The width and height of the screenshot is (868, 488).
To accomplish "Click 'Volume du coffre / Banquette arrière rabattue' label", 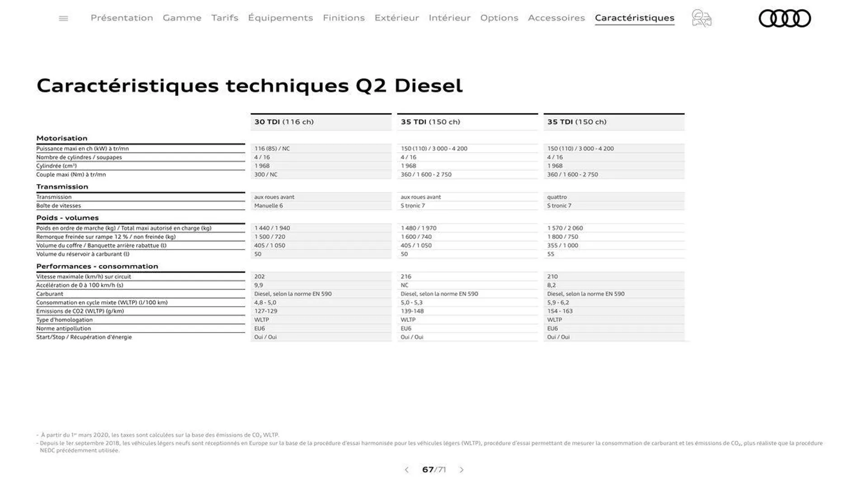I will [101, 245].
